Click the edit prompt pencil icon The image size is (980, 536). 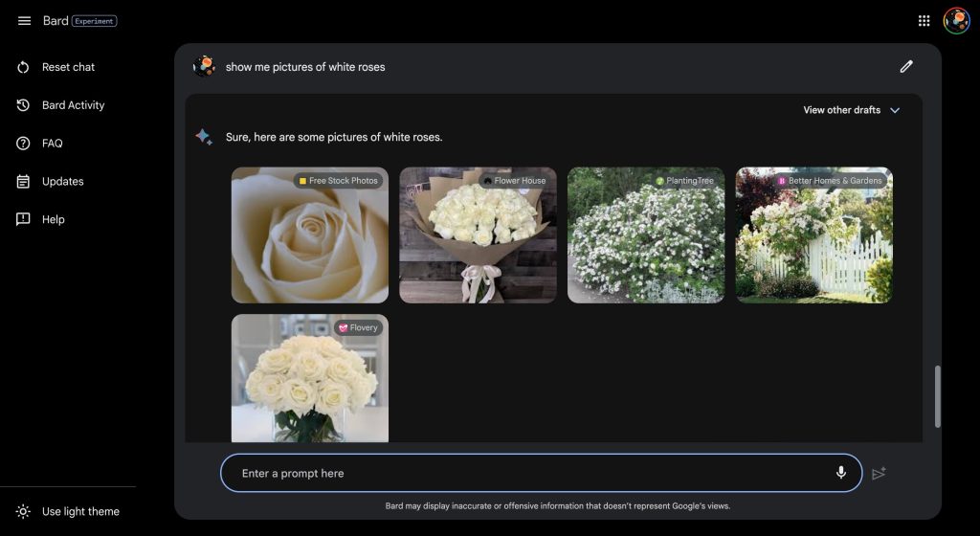pyautogui.click(x=906, y=67)
